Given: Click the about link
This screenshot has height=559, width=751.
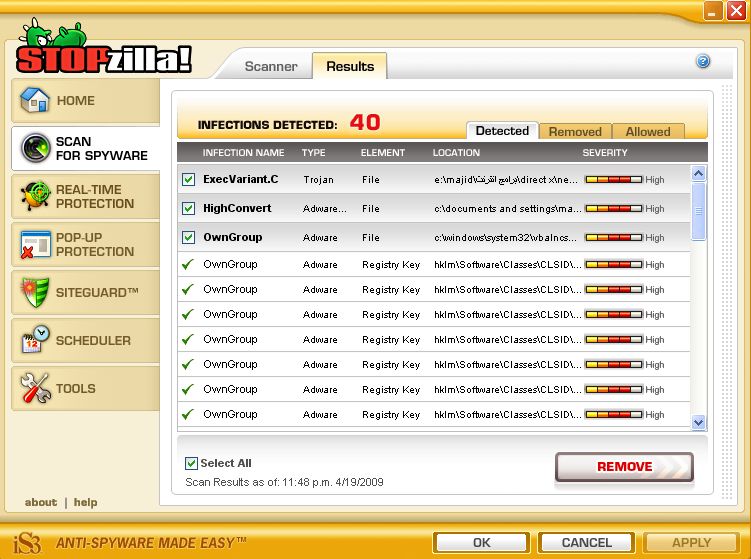Looking at the screenshot, I should pos(41,502).
